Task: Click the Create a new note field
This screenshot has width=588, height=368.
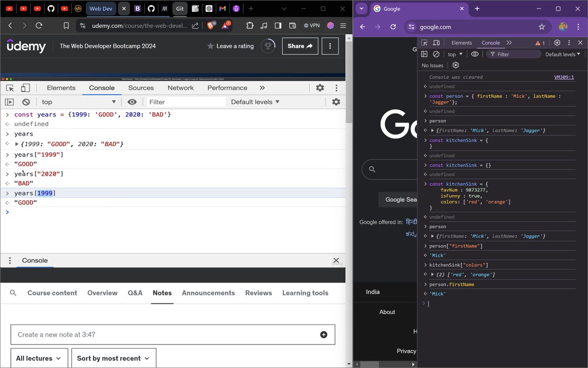Action: (x=173, y=335)
